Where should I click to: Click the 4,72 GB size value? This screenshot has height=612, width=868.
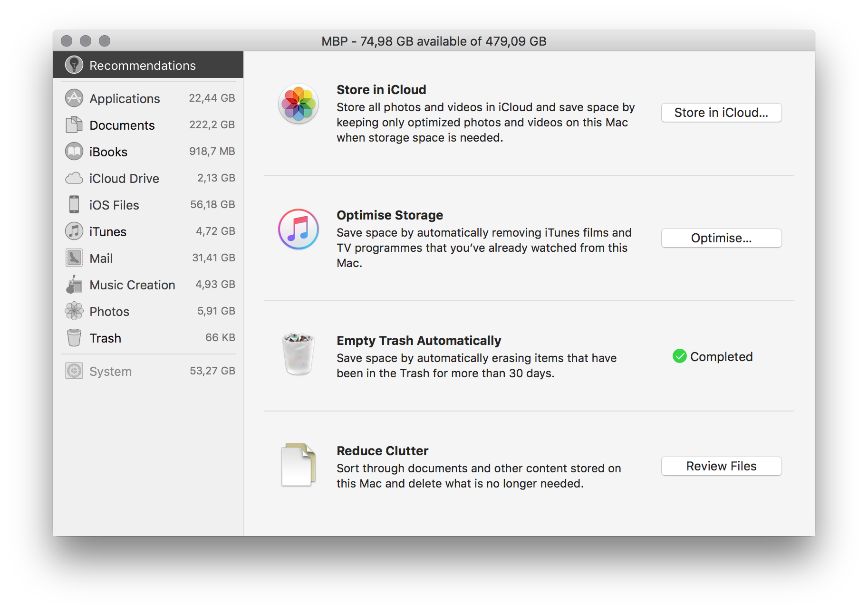[215, 231]
